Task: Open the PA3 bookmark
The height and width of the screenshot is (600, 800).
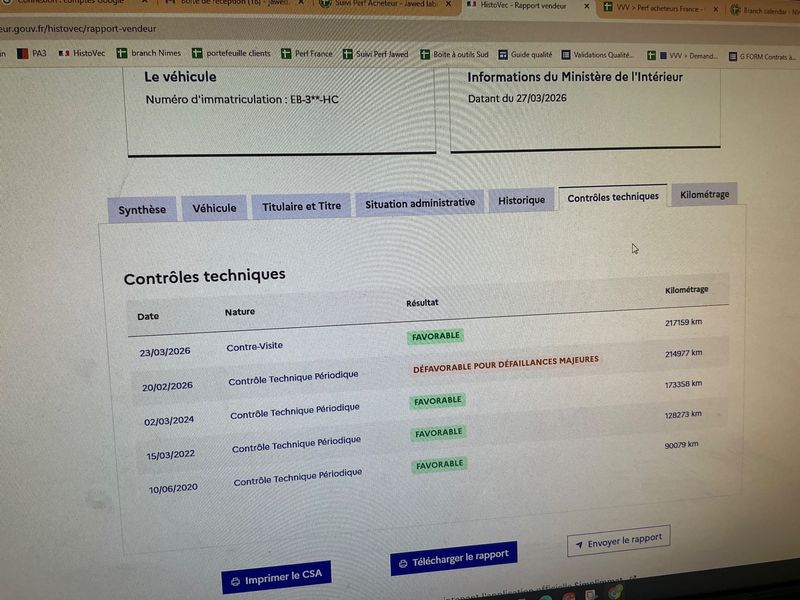Action: tap(32, 53)
